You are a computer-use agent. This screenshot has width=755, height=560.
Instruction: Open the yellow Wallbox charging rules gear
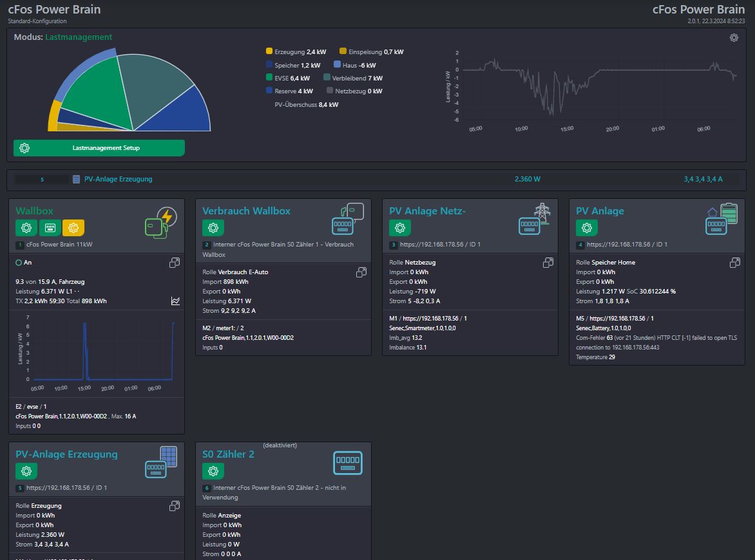[x=73, y=228]
